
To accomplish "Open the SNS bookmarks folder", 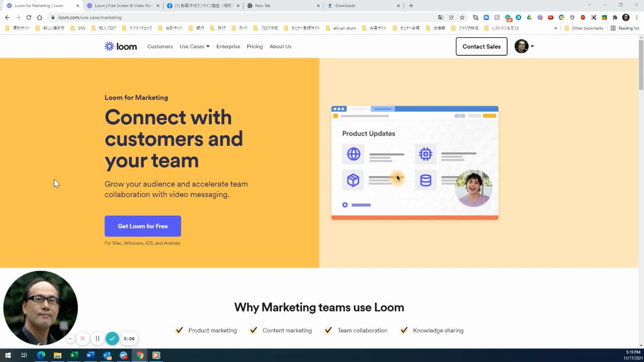I will [x=78, y=28].
